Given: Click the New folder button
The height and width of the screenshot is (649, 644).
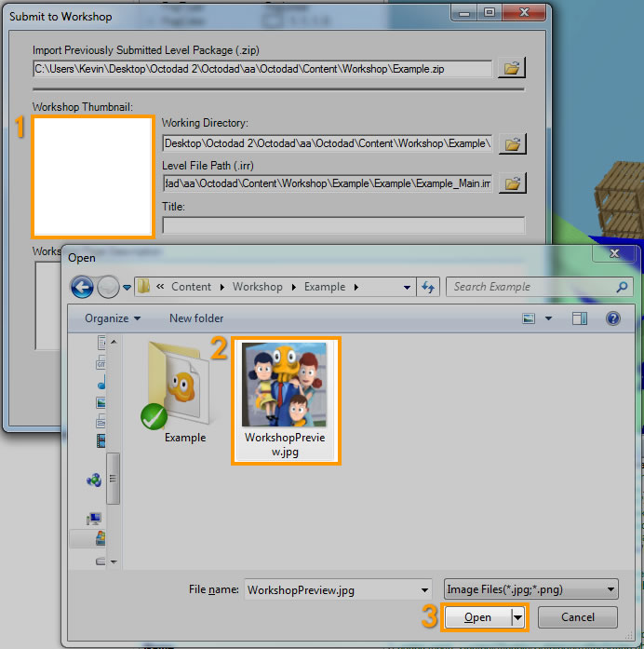Looking at the screenshot, I should point(196,318).
